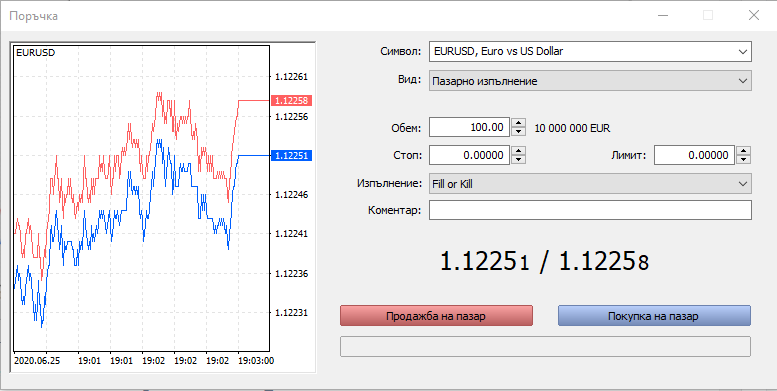Click the Лимит value field

(694, 155)
